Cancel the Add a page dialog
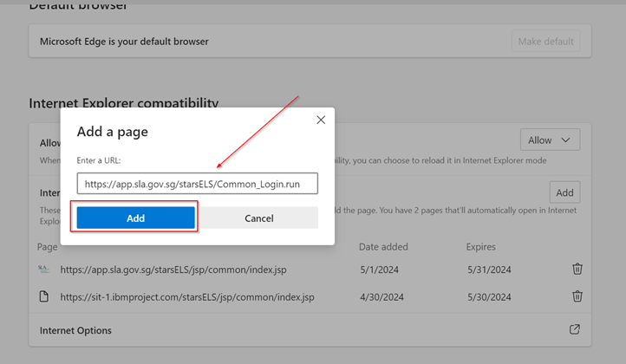 (258, 218)
